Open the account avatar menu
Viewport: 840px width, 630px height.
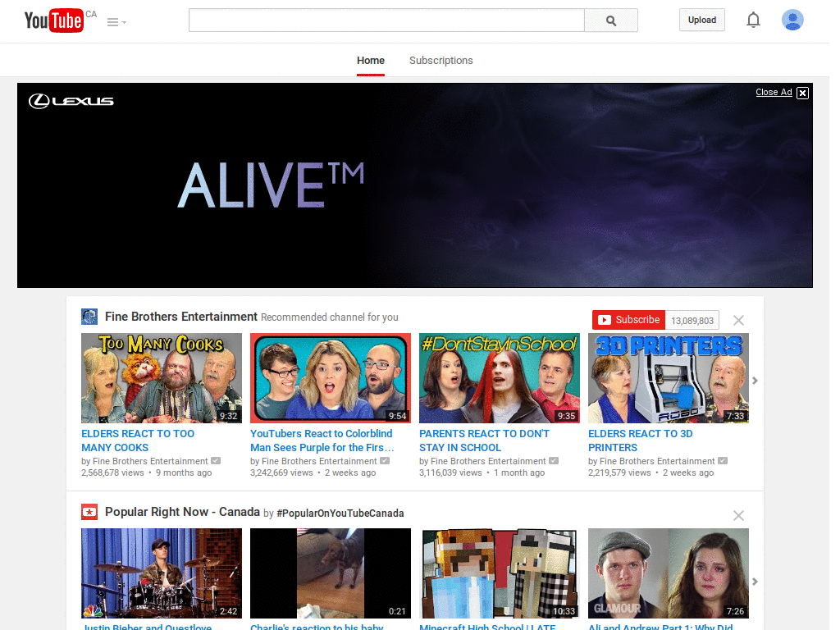(x=792, y=20)
